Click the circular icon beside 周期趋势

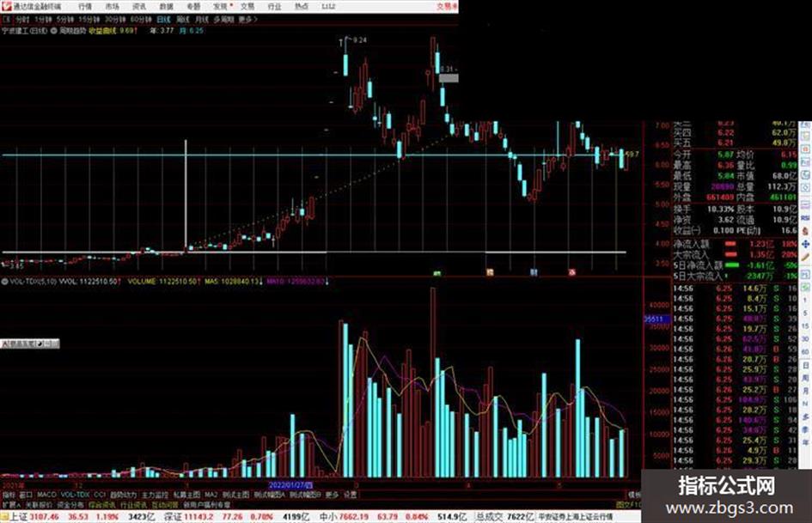click(x=53, y=31)
